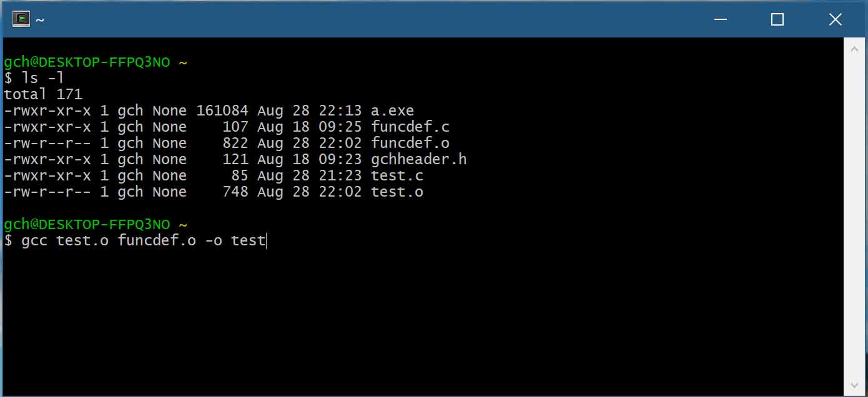The image size is (868, 397).
Task: Click the 'ls -l' command text
Action: click(42, 79)
